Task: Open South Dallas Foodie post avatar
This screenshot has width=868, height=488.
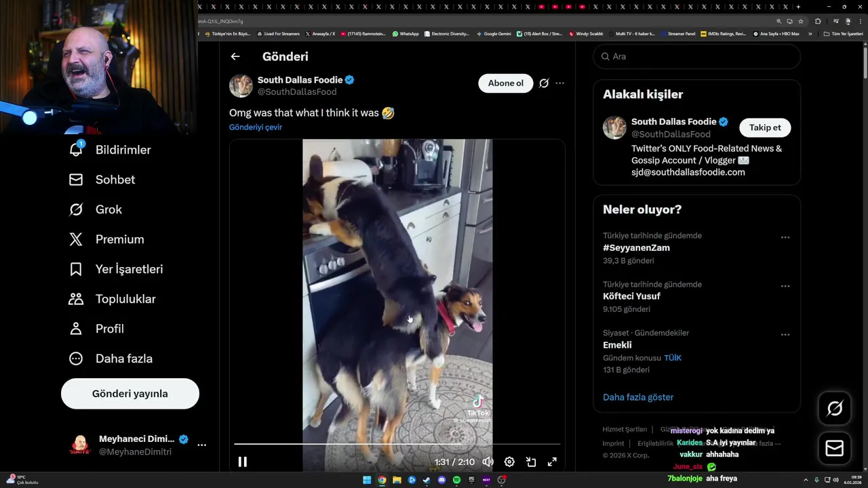Action: [x=241, y=86]
